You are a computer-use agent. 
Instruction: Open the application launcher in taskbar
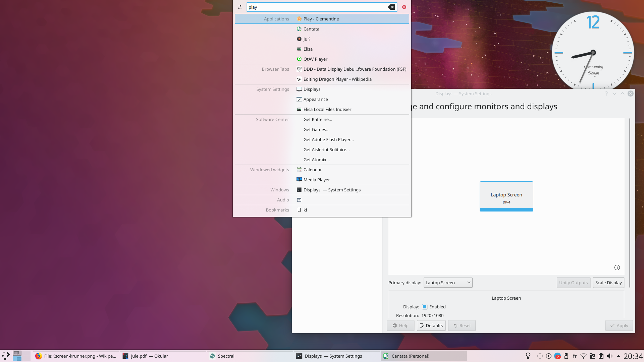(6, 356)
